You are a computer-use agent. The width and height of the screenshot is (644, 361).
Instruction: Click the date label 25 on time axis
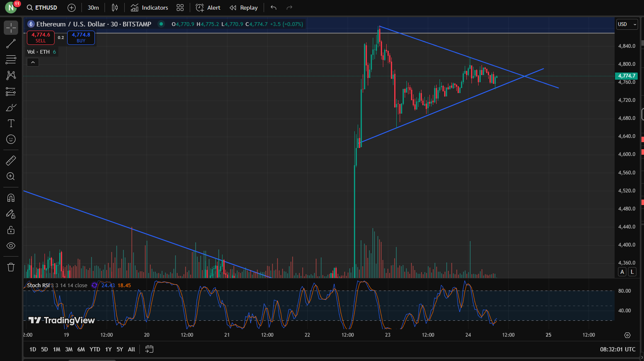[x=548, y=335]
